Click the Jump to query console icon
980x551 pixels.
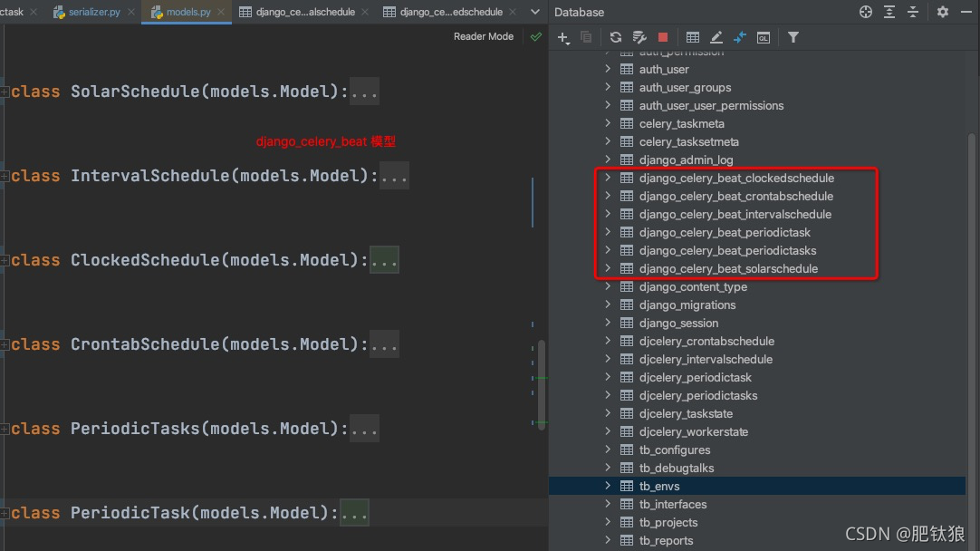pos(740,37)
